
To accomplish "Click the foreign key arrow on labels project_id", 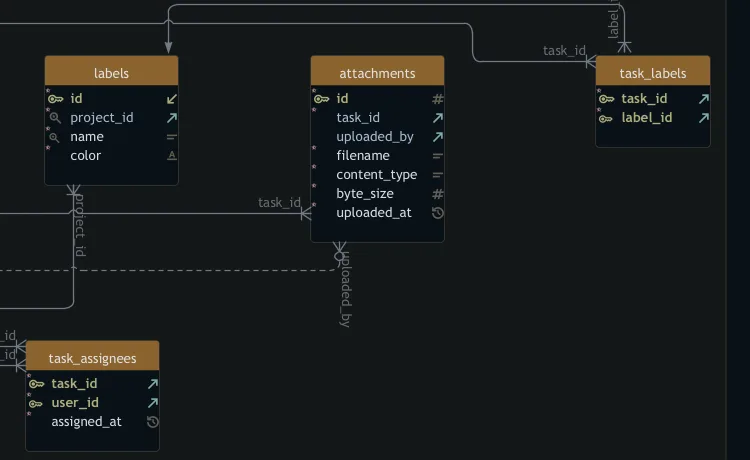I will 172,118.
